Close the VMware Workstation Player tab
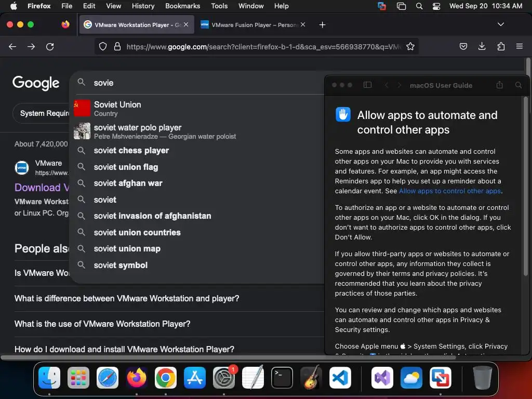Screen dimensions: 532x399 pos(186,24)
